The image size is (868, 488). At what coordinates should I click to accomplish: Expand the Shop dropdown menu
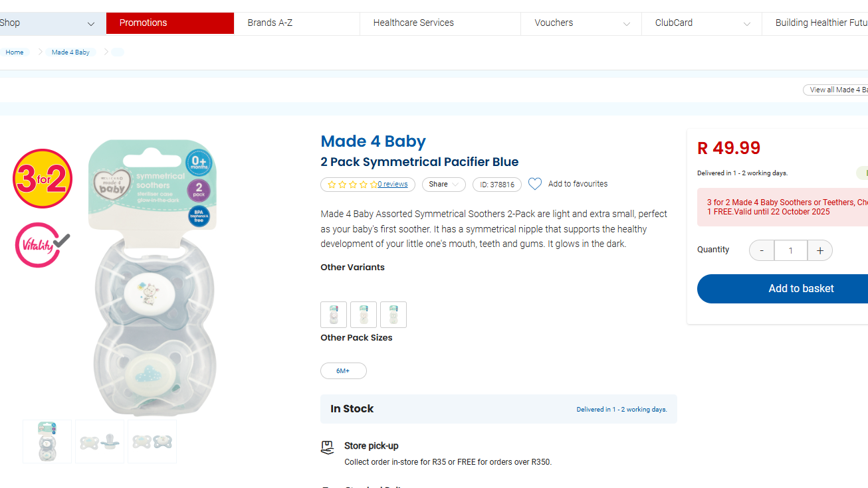(90, 24)
